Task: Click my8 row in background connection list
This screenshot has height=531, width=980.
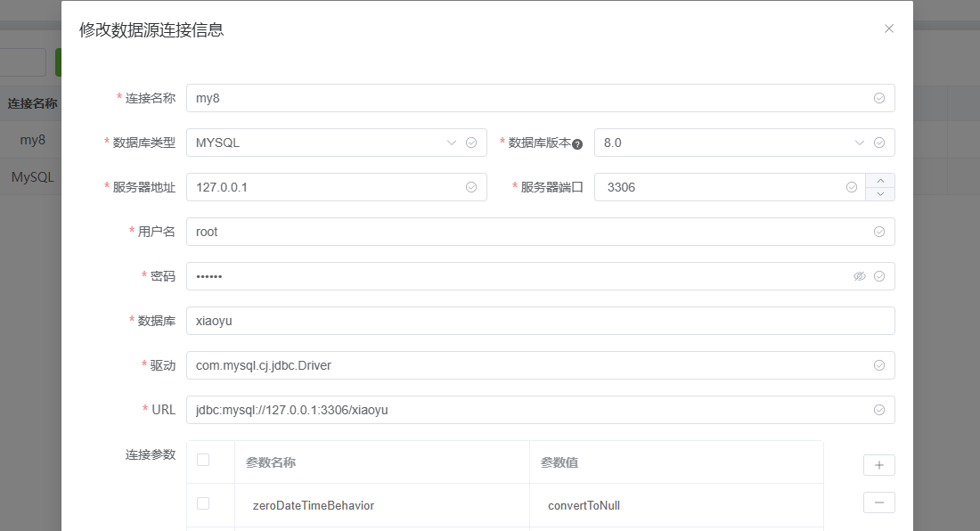Action: pyautogui.click(x=32, y=140)
